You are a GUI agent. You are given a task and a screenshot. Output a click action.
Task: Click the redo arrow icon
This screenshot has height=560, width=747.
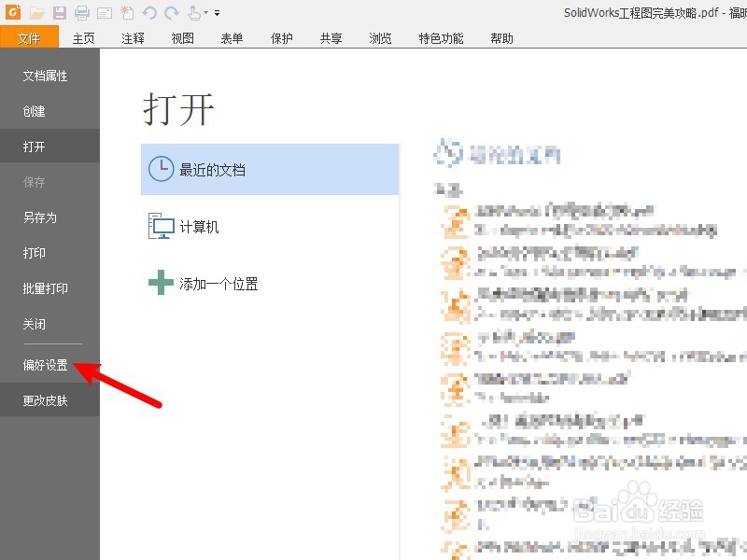coord(172,13)
